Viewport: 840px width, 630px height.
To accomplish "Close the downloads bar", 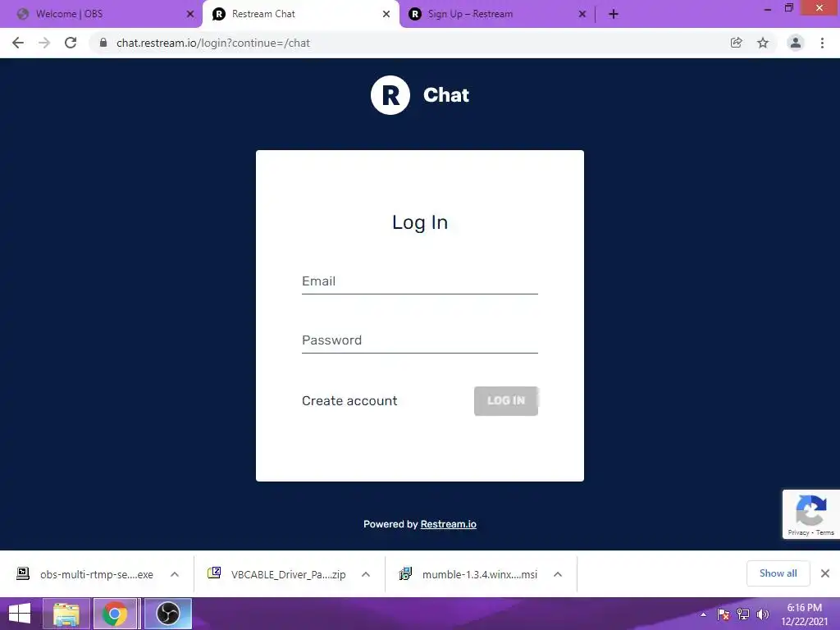I will [825, 573].
